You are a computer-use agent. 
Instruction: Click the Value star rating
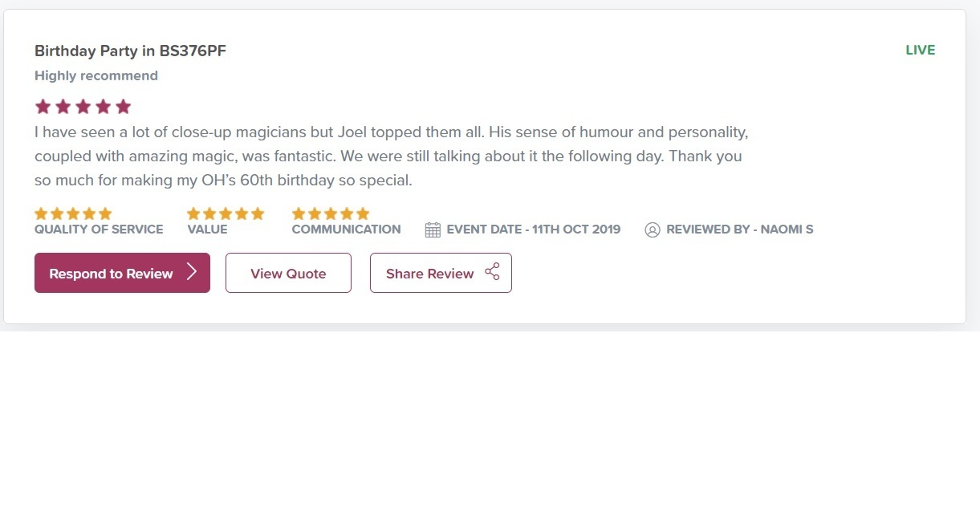point(226,213)
